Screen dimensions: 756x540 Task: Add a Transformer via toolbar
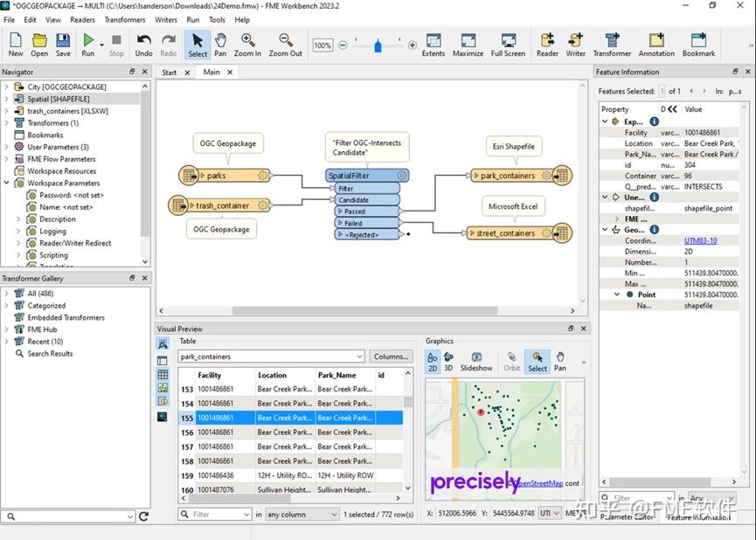click(x=612, y=45)
